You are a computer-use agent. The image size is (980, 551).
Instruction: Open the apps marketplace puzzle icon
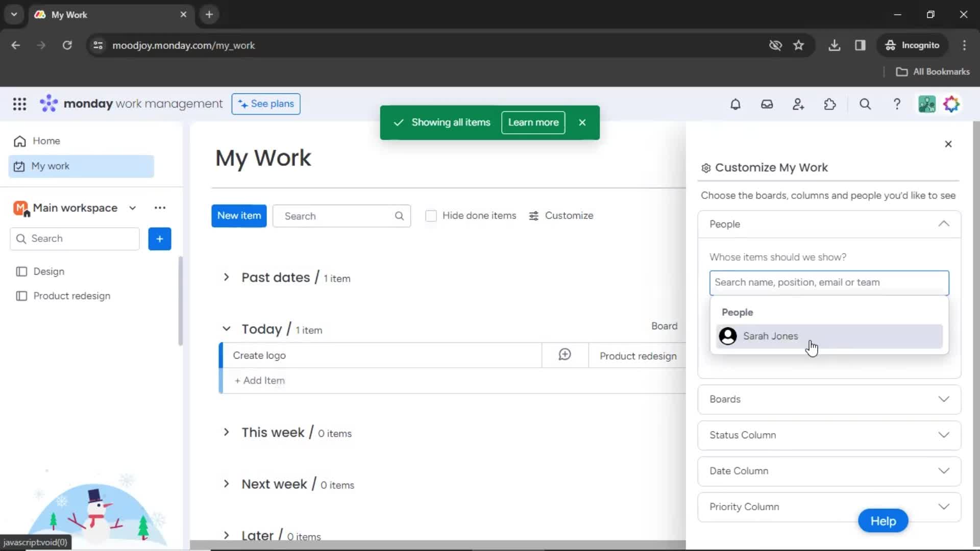tap(830, 104)
